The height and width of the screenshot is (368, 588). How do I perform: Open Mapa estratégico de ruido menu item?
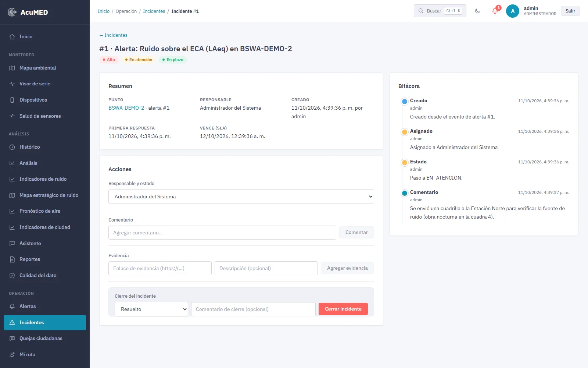(x=45, y=195)
